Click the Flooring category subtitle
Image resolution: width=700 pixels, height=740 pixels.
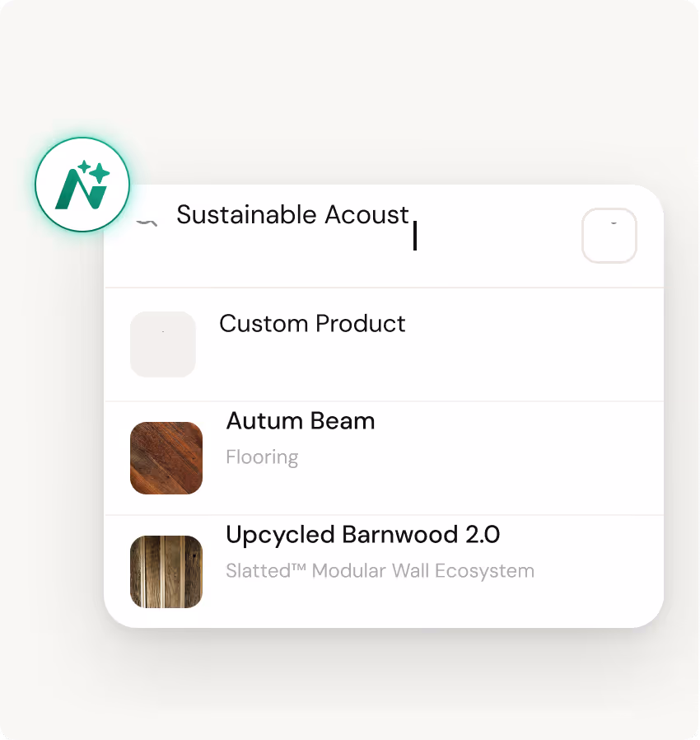[262, 457]
